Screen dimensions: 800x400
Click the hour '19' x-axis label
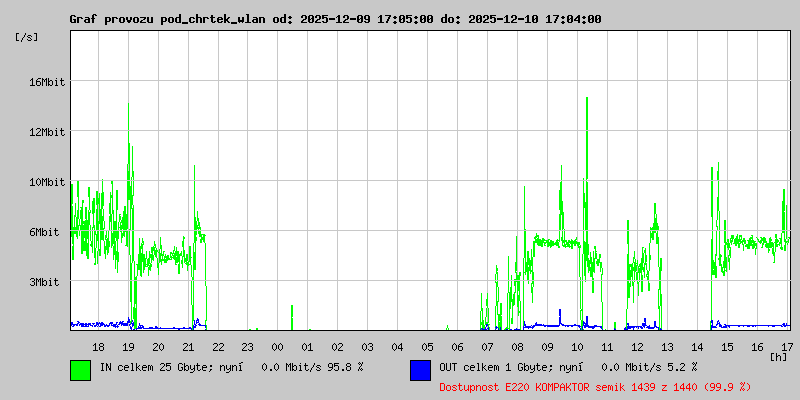coord(128,347)
